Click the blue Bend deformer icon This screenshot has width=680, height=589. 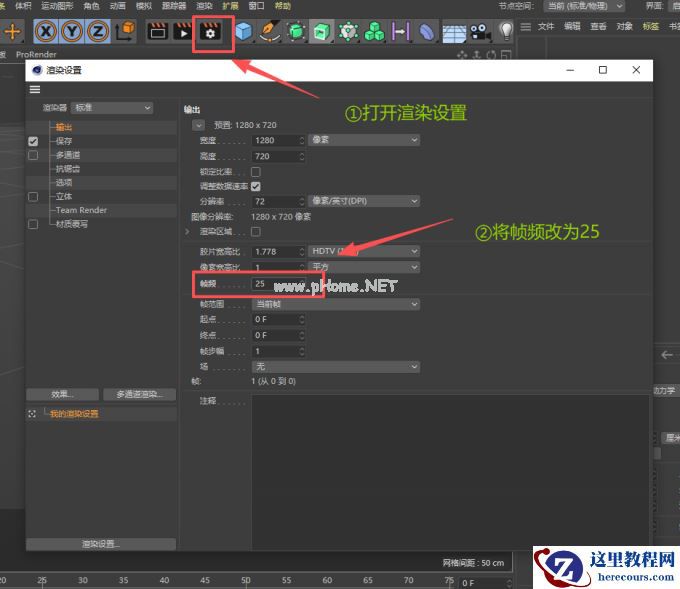tap(427, 32)
